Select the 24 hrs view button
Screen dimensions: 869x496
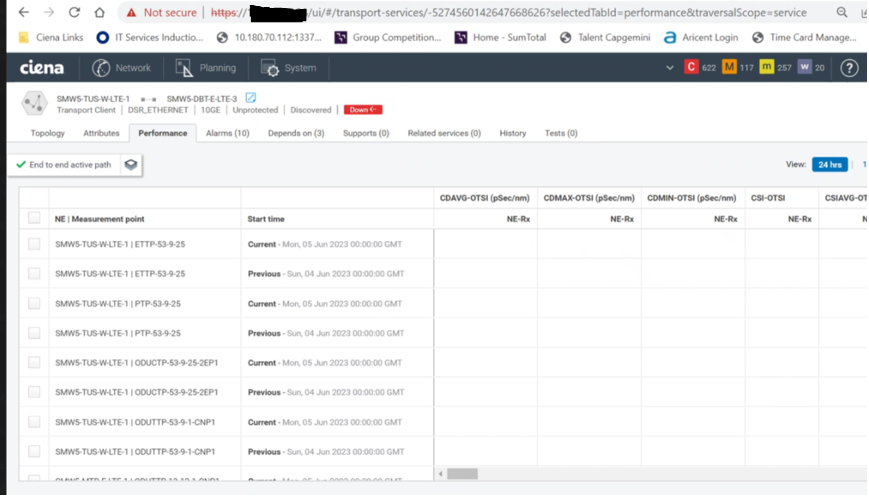point(829,165)
